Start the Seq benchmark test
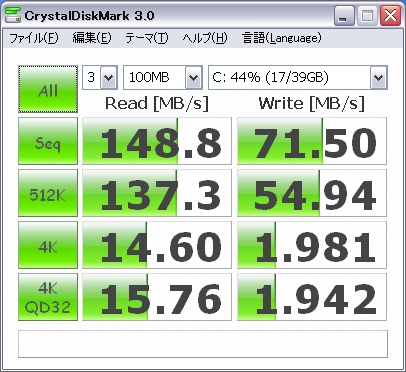This screenshot has width=406, height=372. point(48,141)
